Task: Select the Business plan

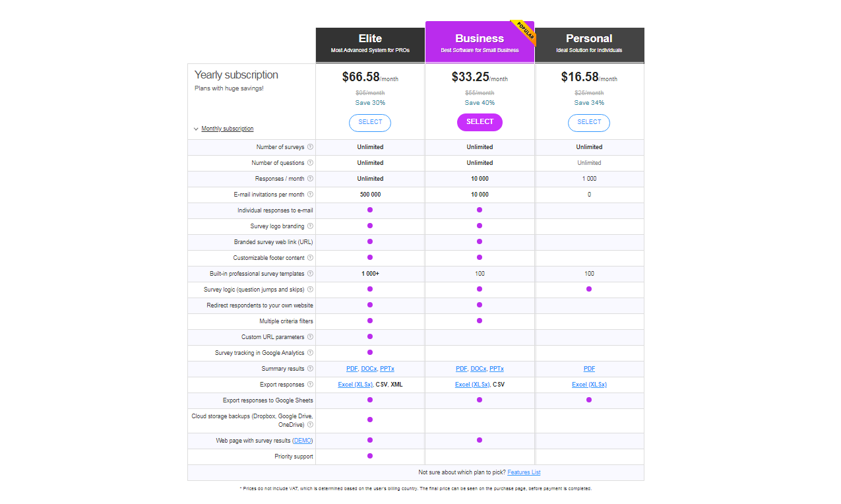Action: pyautogui.click(x=480, y=122)
